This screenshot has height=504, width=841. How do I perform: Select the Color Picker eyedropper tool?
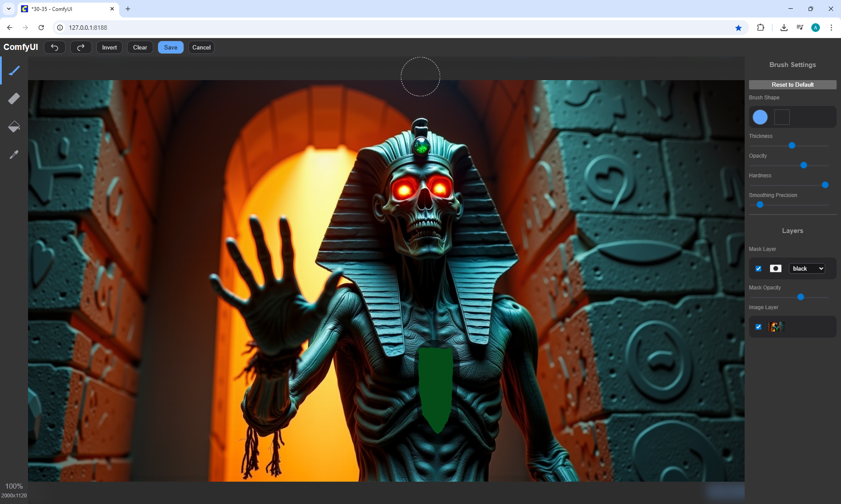(14, 155)
